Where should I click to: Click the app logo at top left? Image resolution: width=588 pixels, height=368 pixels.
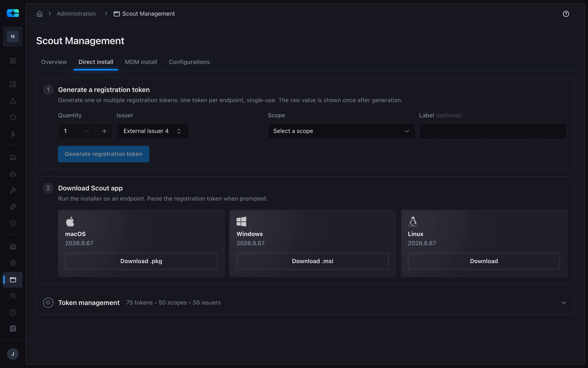[13, 13]
